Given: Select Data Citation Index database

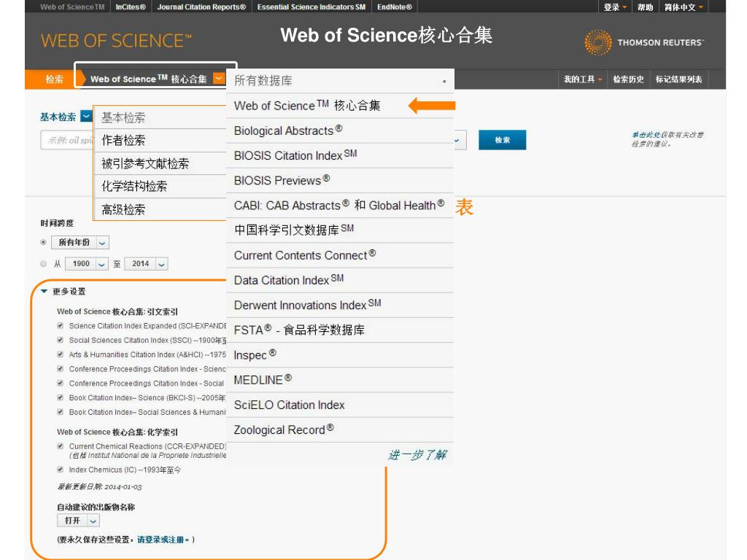Looking at the screenshot, I should [x=340, y=280].
